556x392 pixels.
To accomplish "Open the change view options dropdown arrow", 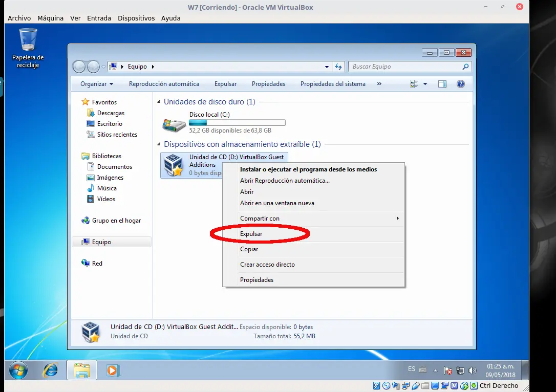I will click(x=425, y=84).
